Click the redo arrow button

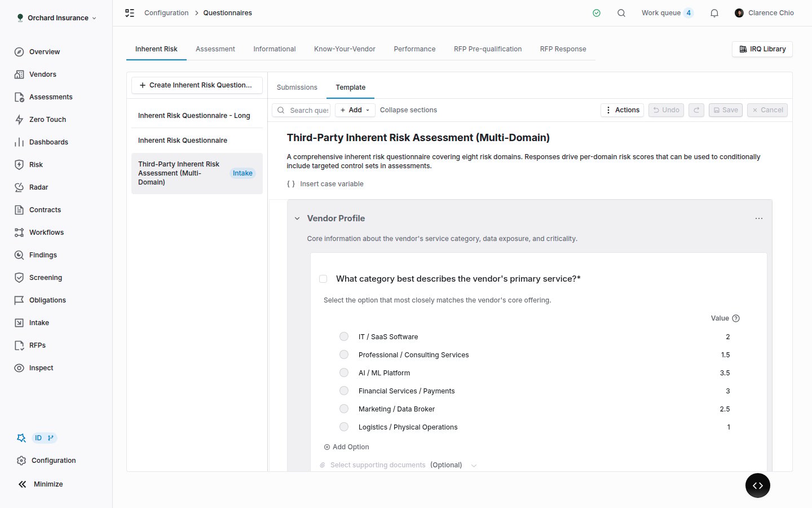696,110
